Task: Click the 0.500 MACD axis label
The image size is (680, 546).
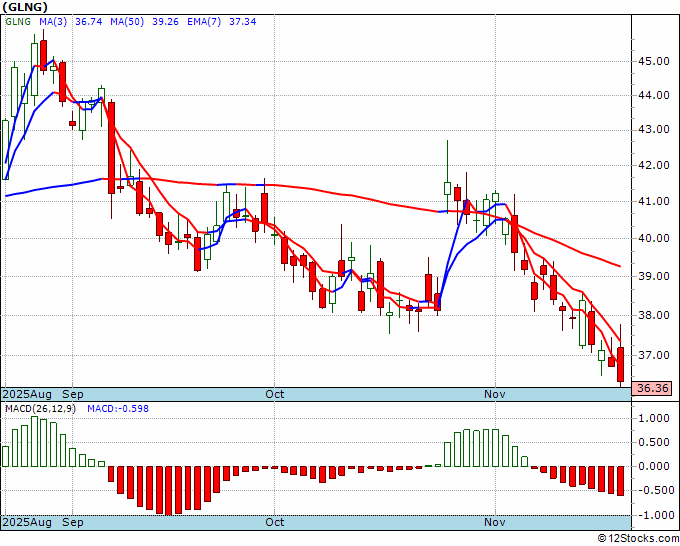Action: [656, 442]
